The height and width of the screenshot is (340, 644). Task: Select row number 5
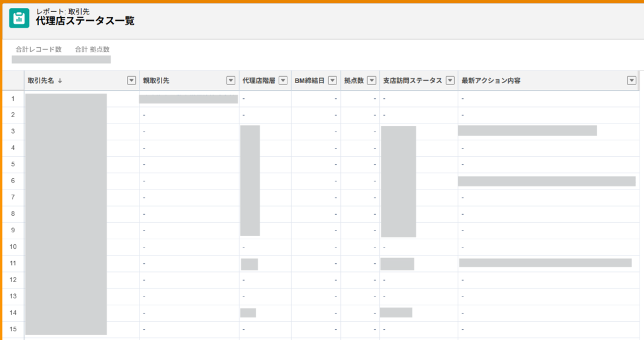[x=13, y=164]
